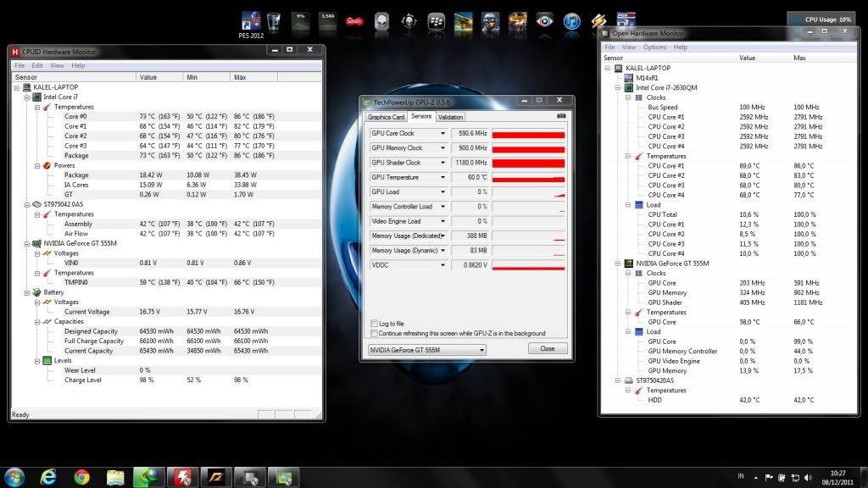Open Google Chrome from the taskbar
The width and height of the screenshot is (868, 488).
[x=82, y=477]
